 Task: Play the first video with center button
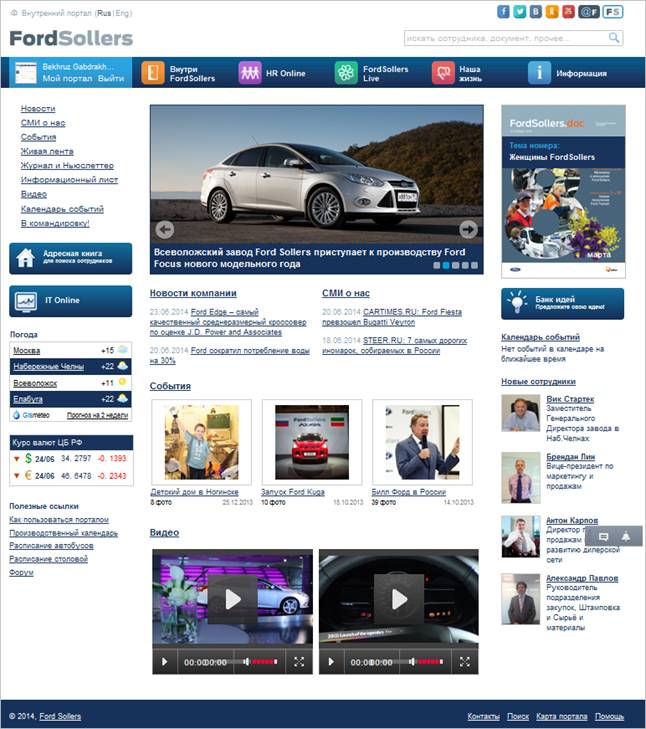pos(233,599)
